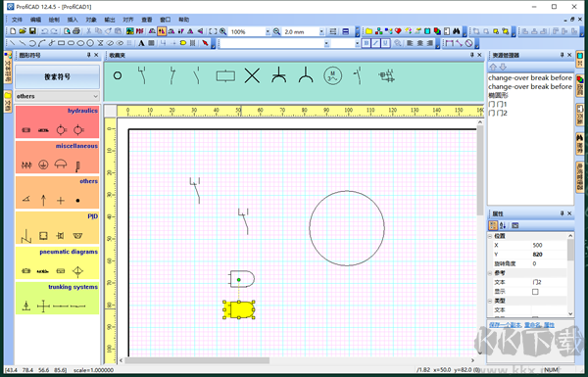
Task: Open the hydraulics symbol category
Action: point(58,122)
